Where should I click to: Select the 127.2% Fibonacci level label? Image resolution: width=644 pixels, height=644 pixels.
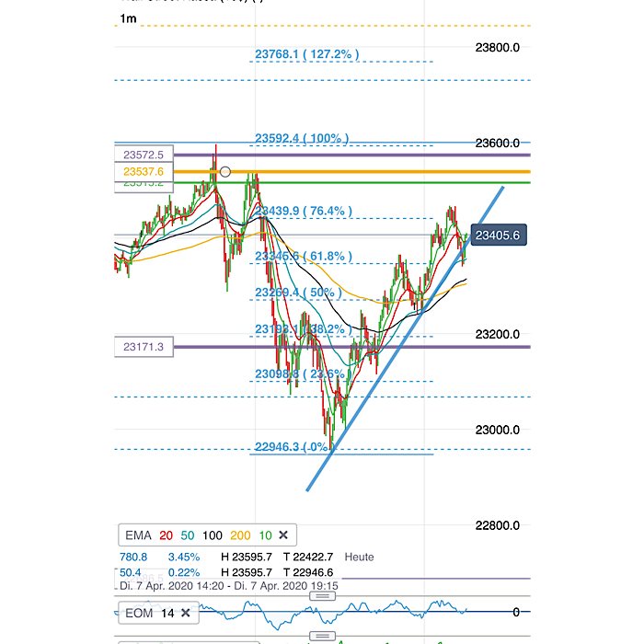[x=306, y=54]
